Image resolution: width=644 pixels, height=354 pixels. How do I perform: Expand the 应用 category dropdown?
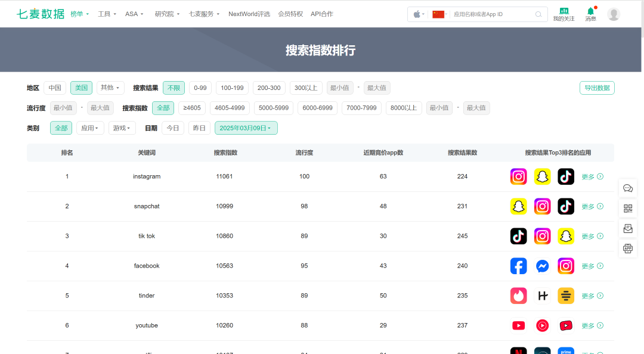(90, 128)
